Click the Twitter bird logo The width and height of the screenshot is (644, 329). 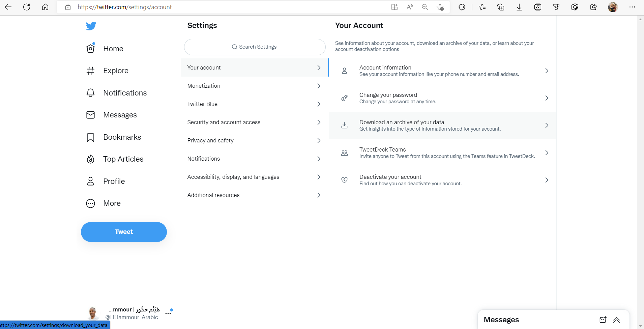[x=91, y=26]
